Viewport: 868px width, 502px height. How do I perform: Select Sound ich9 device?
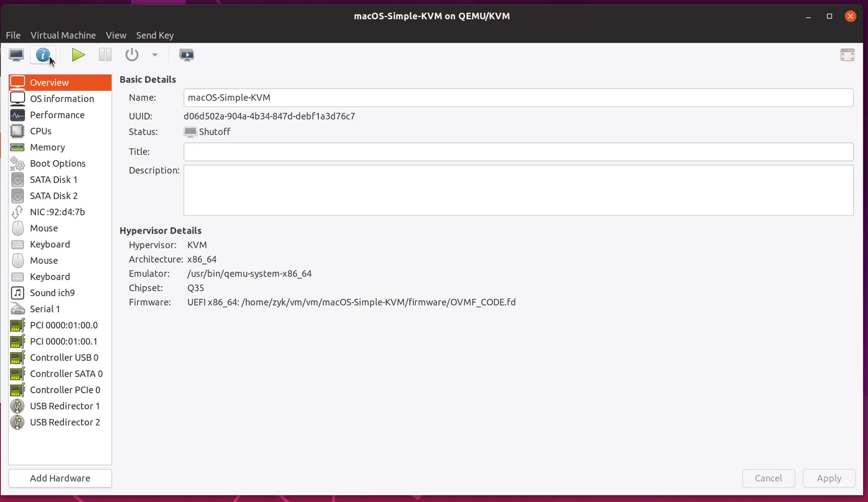coord(52,293)
